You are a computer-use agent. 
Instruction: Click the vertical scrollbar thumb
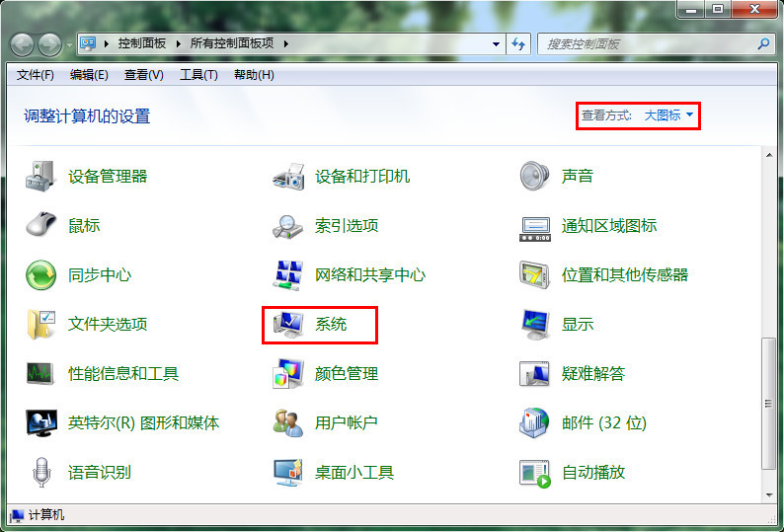coord(769,404)
